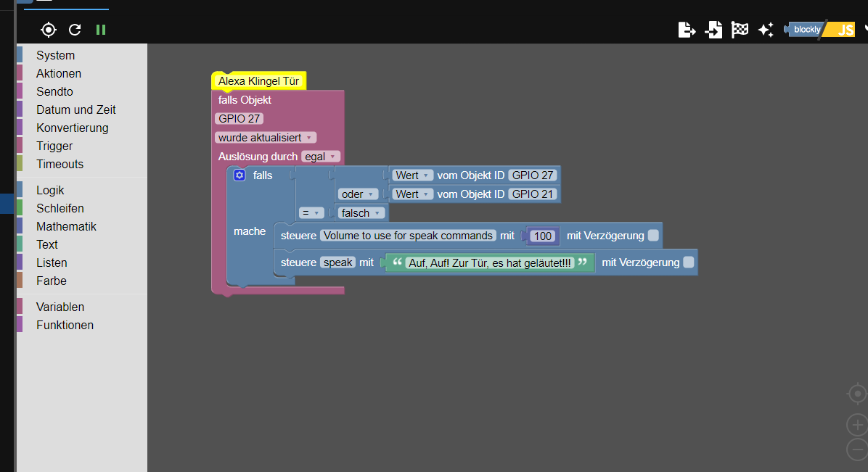Screen dimensions: 868x472
Task: Open the 'wurde aktualisiert' dropdown
Action: click(265, 137)
